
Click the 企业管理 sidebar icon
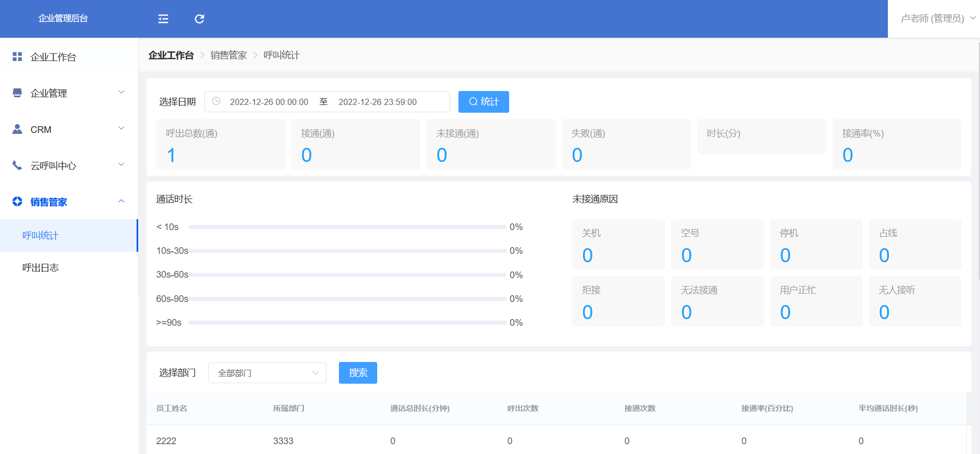click(x=17, y=93)
